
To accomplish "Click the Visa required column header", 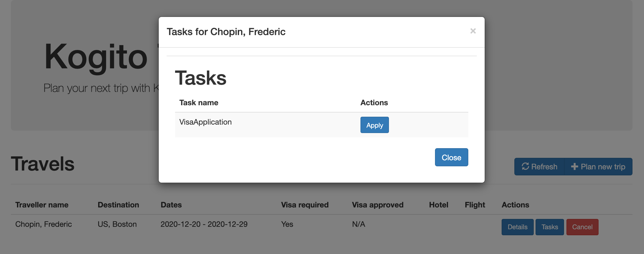I will point(305,205).
